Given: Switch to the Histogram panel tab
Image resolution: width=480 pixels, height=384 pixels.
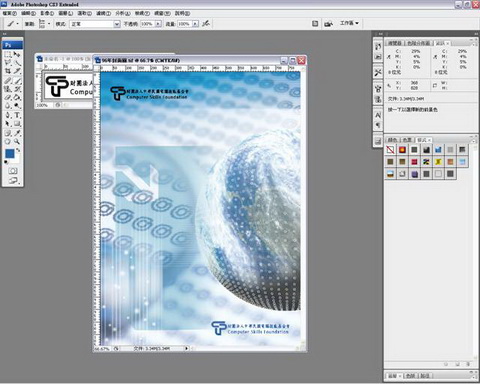Looking at the screenshot, I should [x=418, y=43].
